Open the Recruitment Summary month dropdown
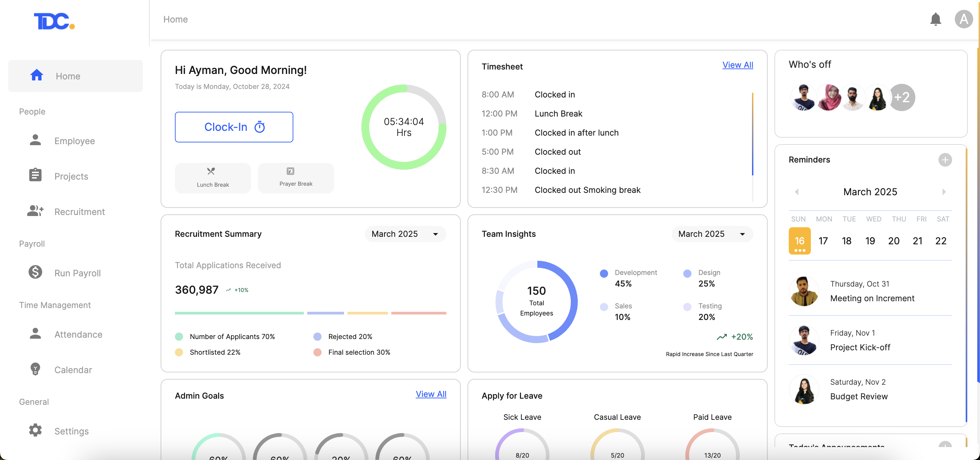Screen dimensions: 980x460 (x=405, y=234)
